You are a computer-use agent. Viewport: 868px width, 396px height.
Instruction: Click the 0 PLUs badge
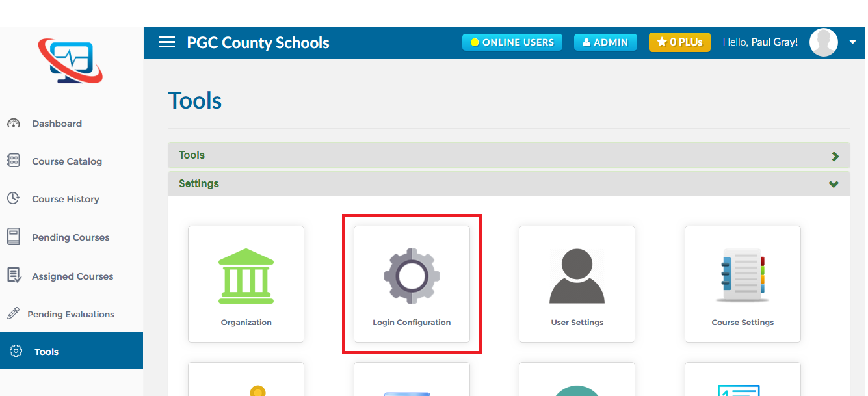[x=679, y=42]
